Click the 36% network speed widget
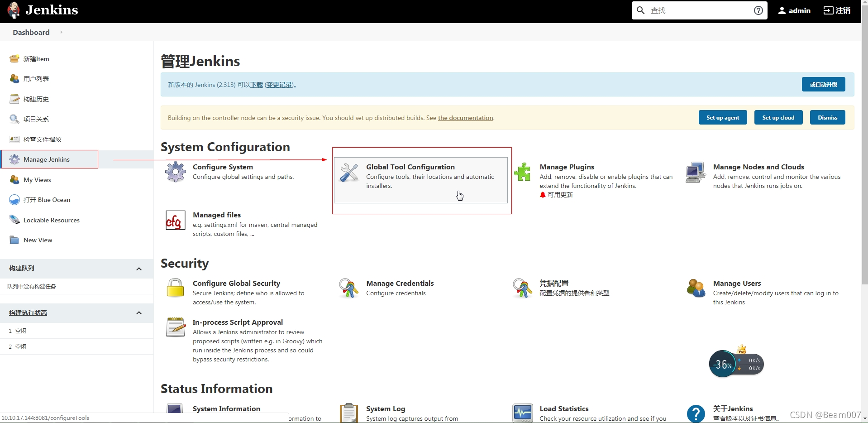 (736, 364)
